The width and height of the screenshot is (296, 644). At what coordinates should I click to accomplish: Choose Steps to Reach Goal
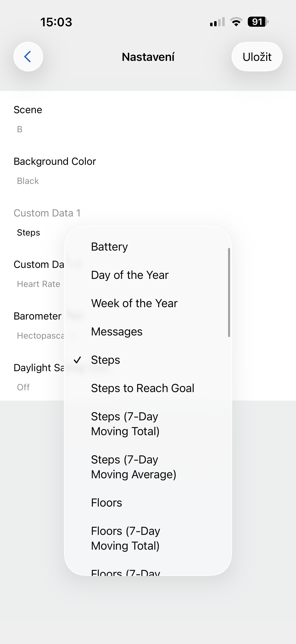coord(143,388)
